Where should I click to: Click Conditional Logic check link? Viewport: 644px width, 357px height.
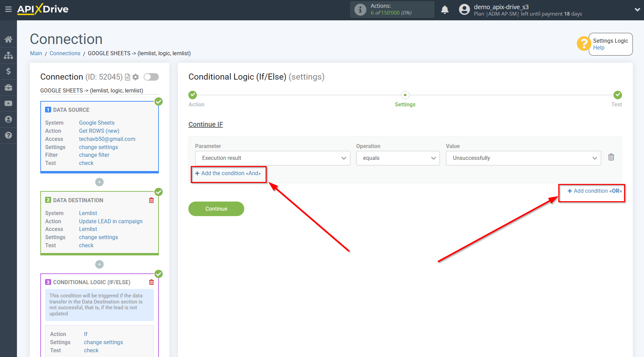point(91,350)
